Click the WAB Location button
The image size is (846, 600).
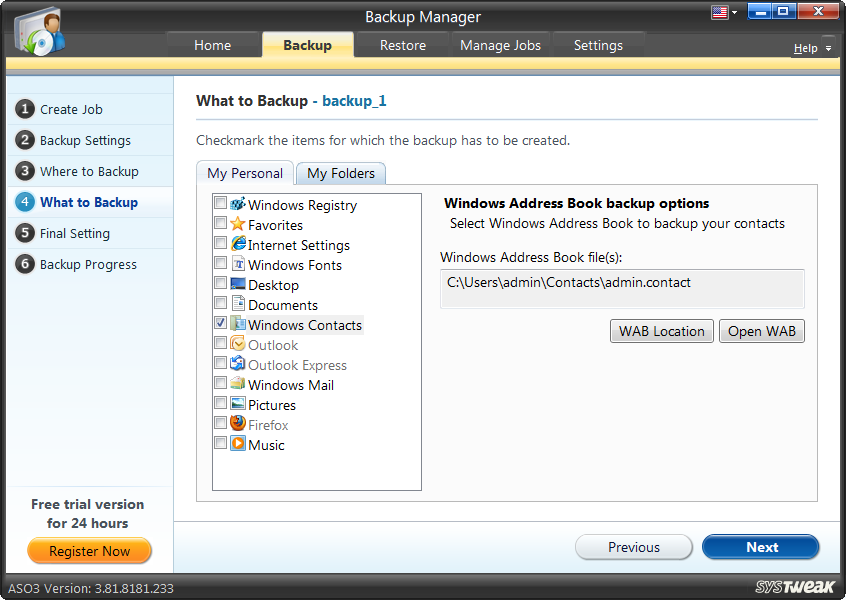661,331
